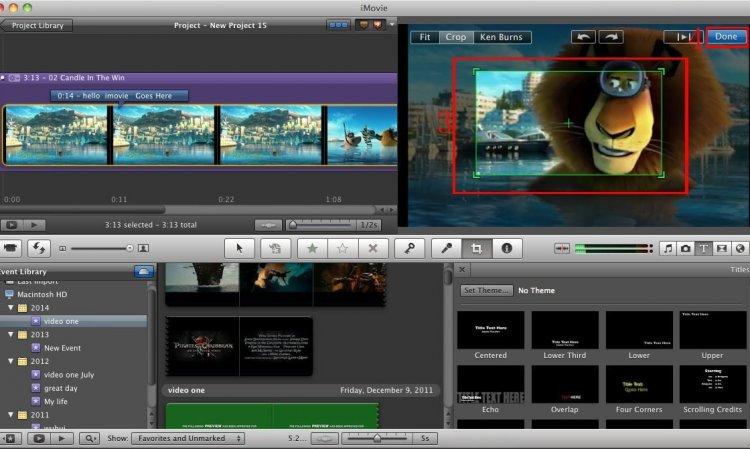Rotate clip clockwise in viewer
Screen dimensions: 750x449
pyautogui.click(x=611, y=37)
